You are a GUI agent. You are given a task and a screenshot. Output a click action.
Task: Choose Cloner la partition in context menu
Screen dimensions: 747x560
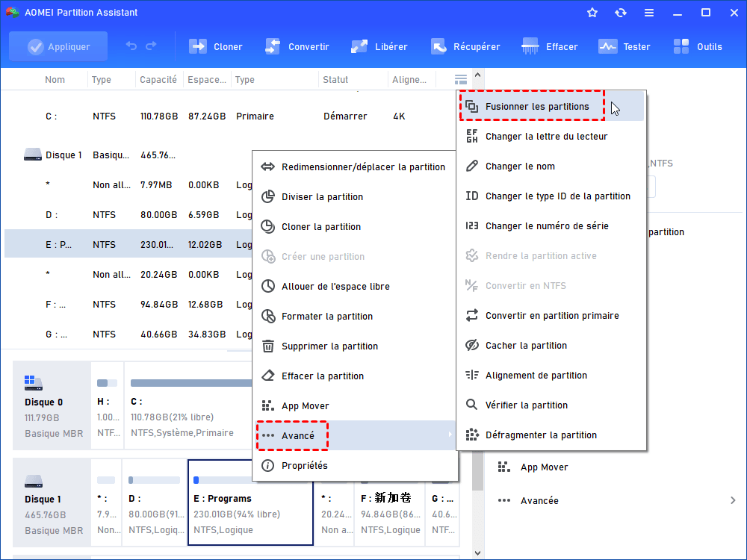(x=355, y=227)
